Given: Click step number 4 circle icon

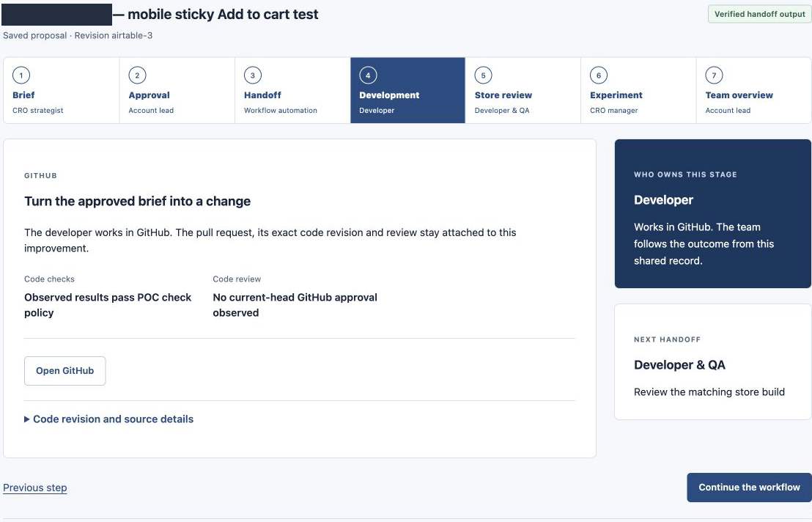Looking at the screenshot, I should pyautogui.click(x=368, y=75).
